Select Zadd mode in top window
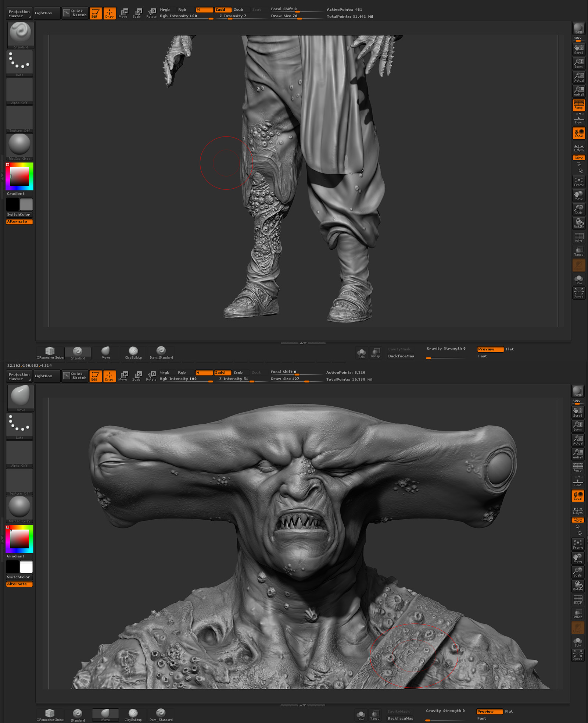 [x=223, y=10]
